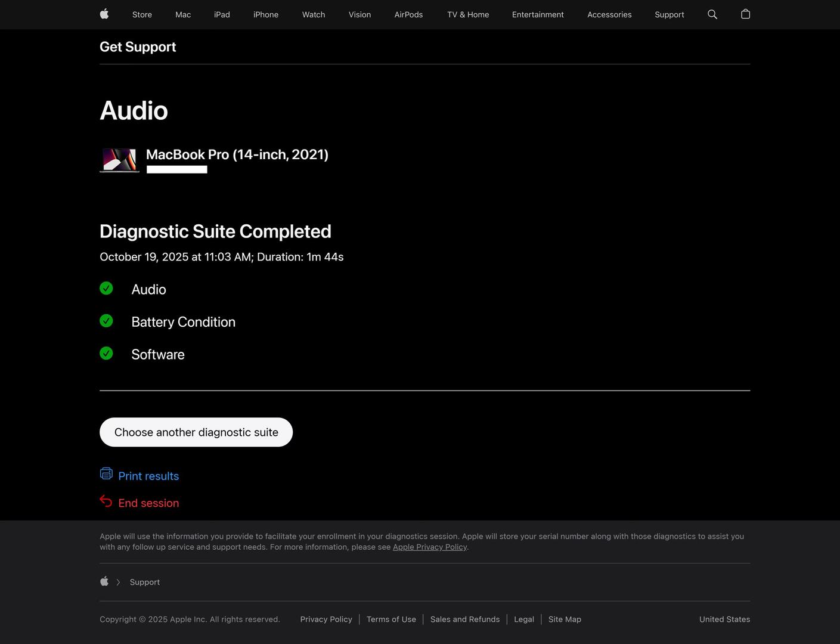Click the MacBook Pro device thumbnail
The image size is (840, 644).
[119, 160]
